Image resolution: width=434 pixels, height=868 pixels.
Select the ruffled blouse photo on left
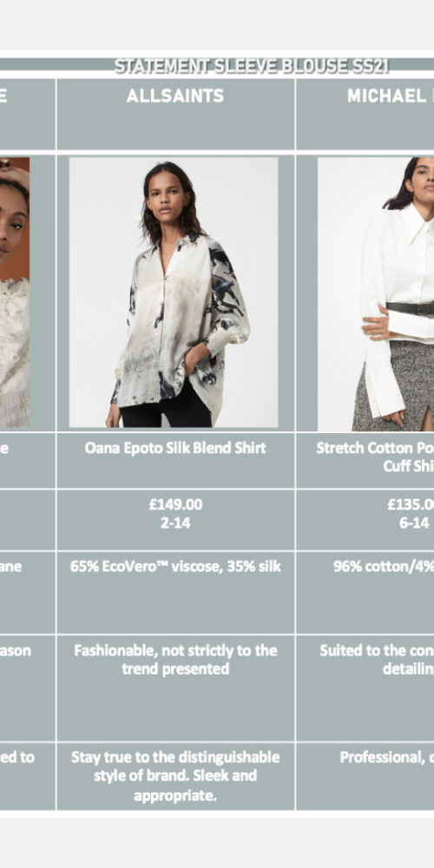pyautogui.click(x=15, y=293)
